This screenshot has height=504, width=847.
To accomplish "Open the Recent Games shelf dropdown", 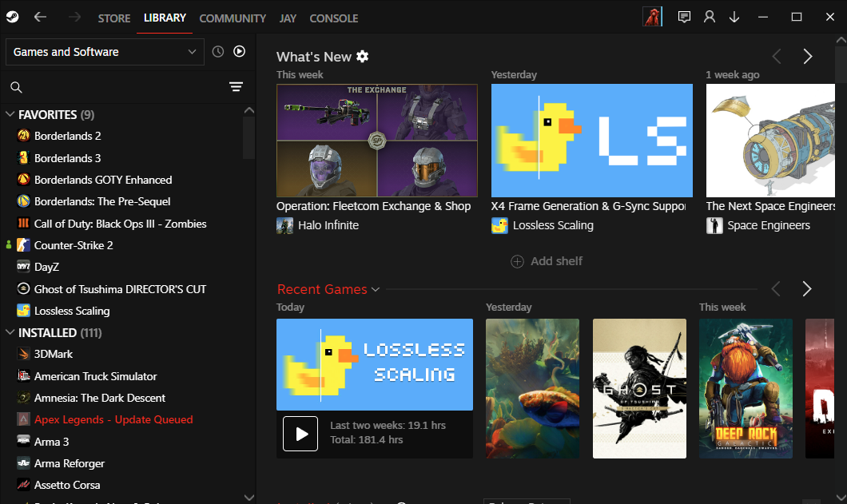I will click(x=376, y=290).
